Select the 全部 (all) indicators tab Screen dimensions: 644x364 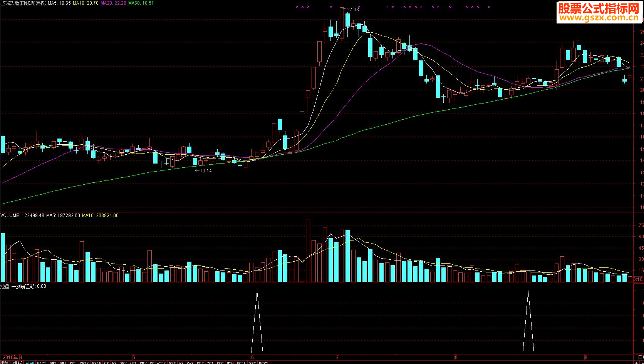(x=30, y=362)
